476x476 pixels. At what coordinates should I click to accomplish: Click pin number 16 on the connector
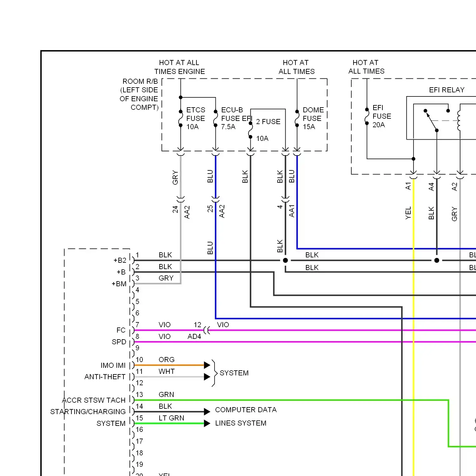139,429
